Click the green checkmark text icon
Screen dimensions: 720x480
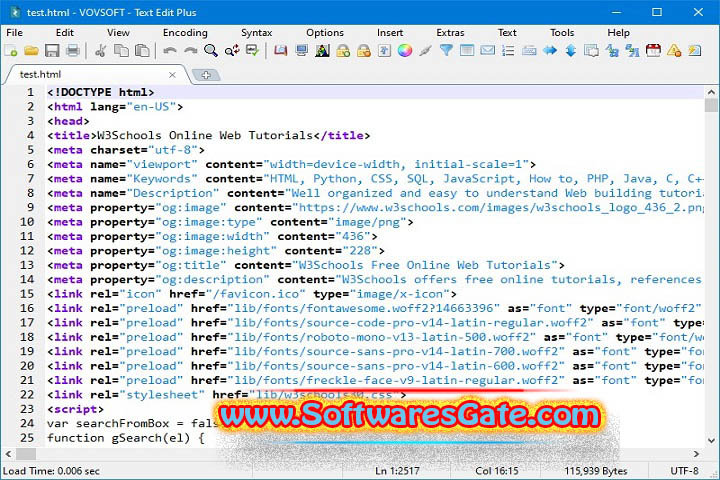click(252, 51)
